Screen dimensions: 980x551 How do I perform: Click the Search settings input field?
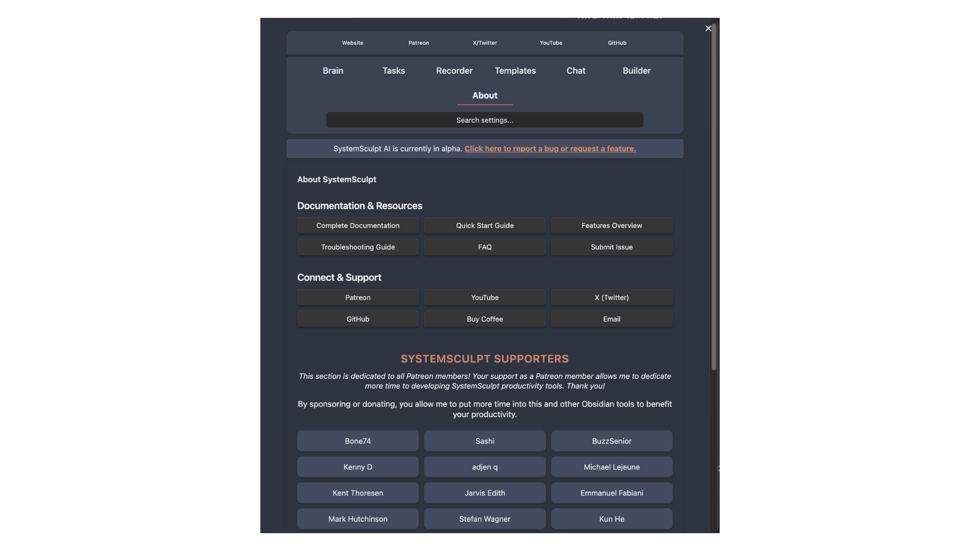point(484,120)
